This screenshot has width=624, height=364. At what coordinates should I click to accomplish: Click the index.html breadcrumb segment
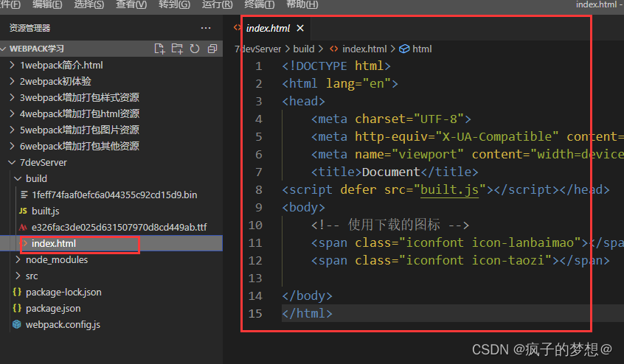tap(364, 49)
